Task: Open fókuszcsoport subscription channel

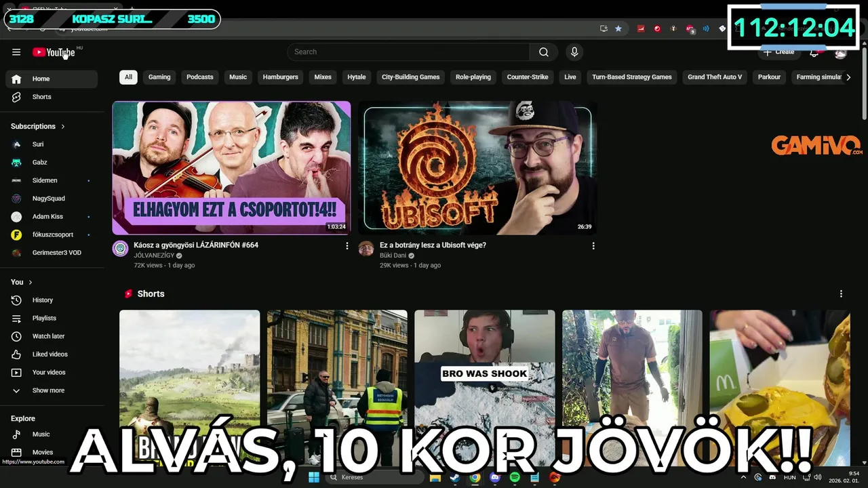Action: pos(52,235)
